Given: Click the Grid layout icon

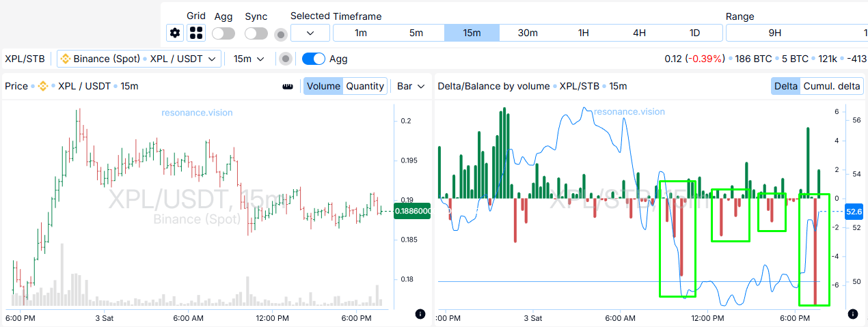Looking at the screenshot, I should [x=196, y=33].
